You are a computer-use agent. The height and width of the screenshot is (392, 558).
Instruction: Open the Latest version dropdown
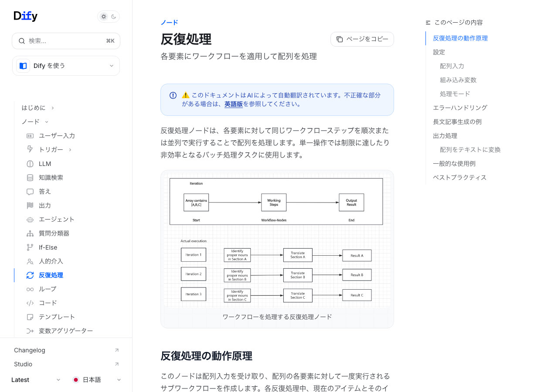coord(36,380)
